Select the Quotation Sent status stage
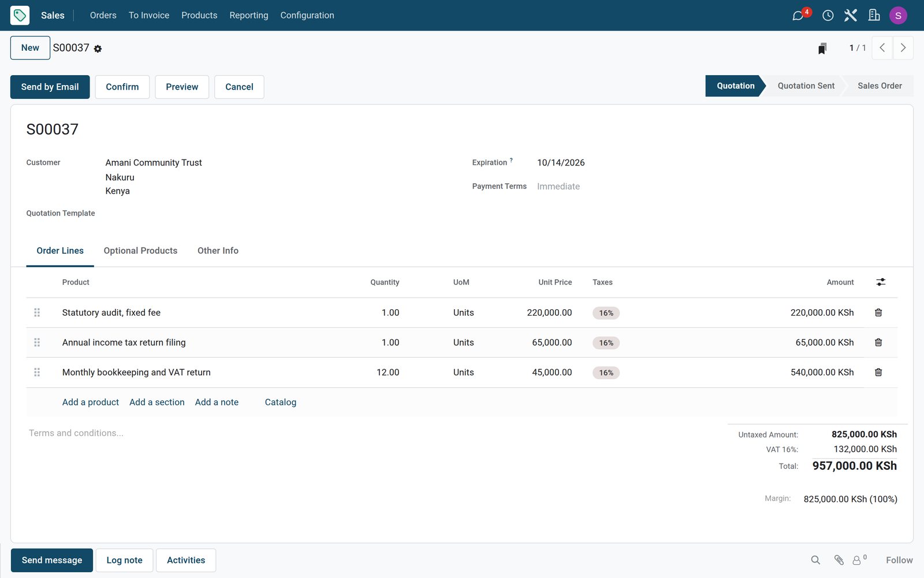 (806, 86)
